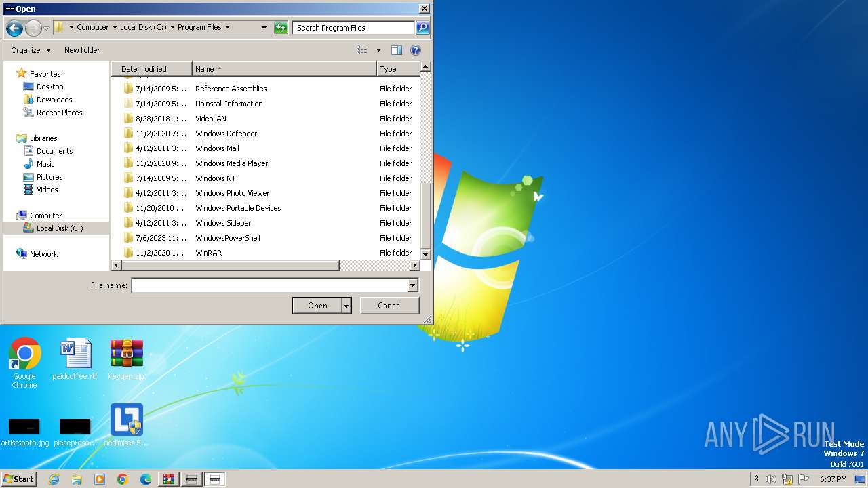Click Local Disk (C:) breadcrumb segment
Screen dimensions: 868x488
point(143,28)
